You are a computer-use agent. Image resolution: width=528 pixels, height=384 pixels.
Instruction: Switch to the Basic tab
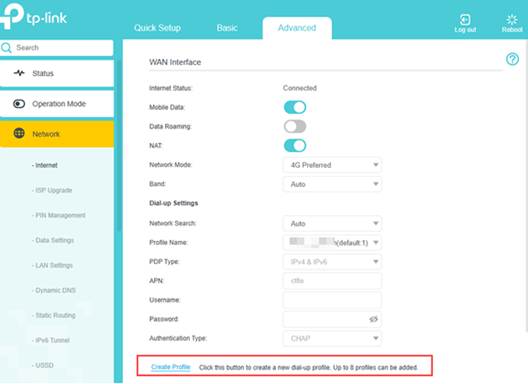227,28
